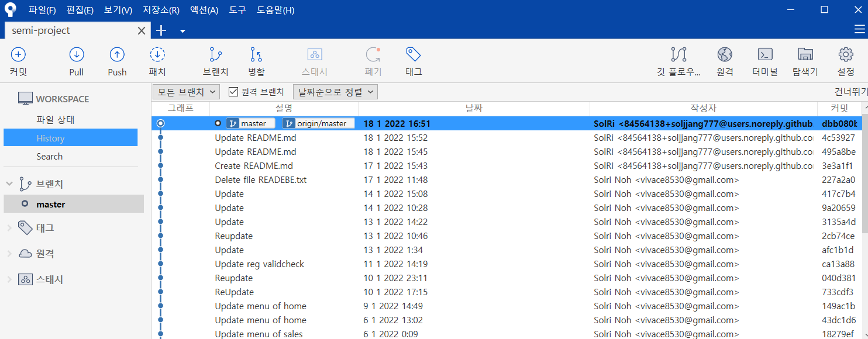Click the 병합 (Merge) toolbar icon
Image resolution: width=868 pixels, height=339 pixels.
coord(256,55)
